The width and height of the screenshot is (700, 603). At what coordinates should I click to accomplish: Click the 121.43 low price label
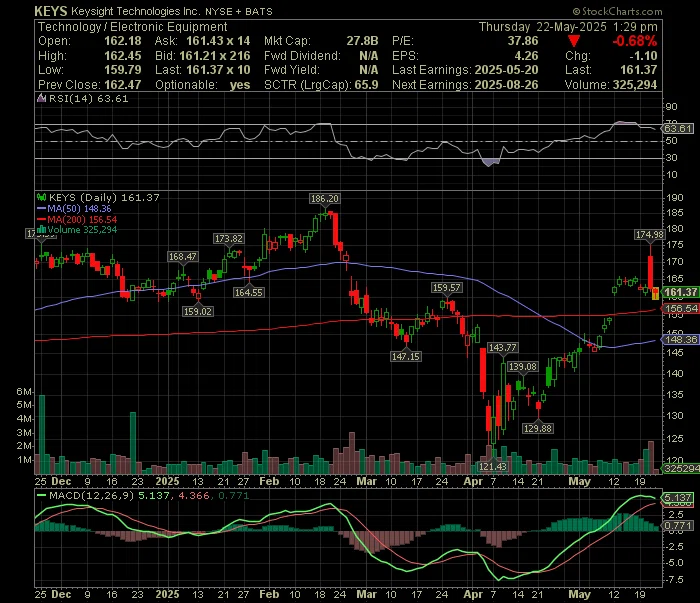(x=492, y=466)
